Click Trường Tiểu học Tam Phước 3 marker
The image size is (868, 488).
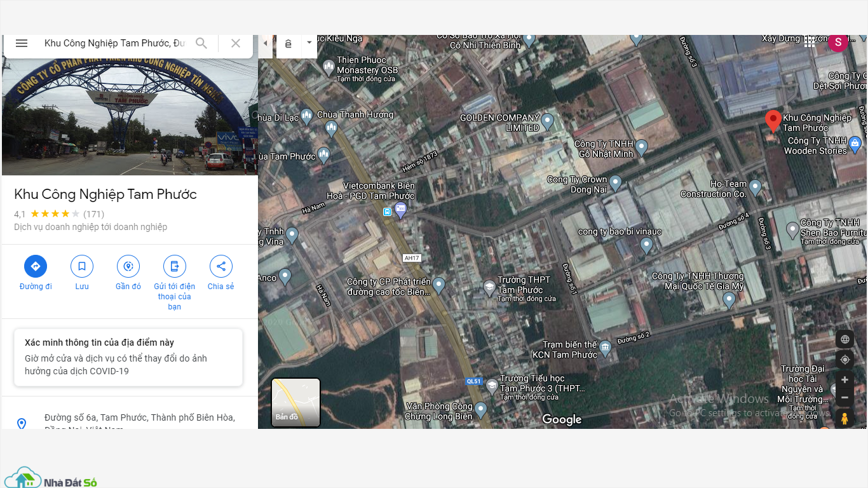492,386
